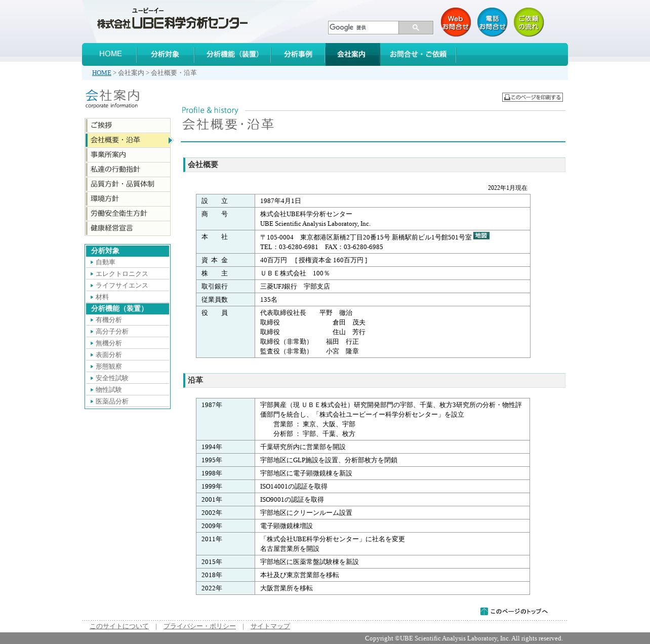The image size is (650, 644).
Task: Click the HOME breadcrumb link
Action: pos(101,73)
